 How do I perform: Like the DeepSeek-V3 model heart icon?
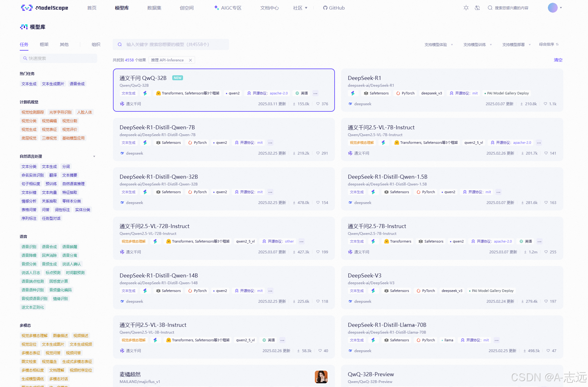[546, 302]
